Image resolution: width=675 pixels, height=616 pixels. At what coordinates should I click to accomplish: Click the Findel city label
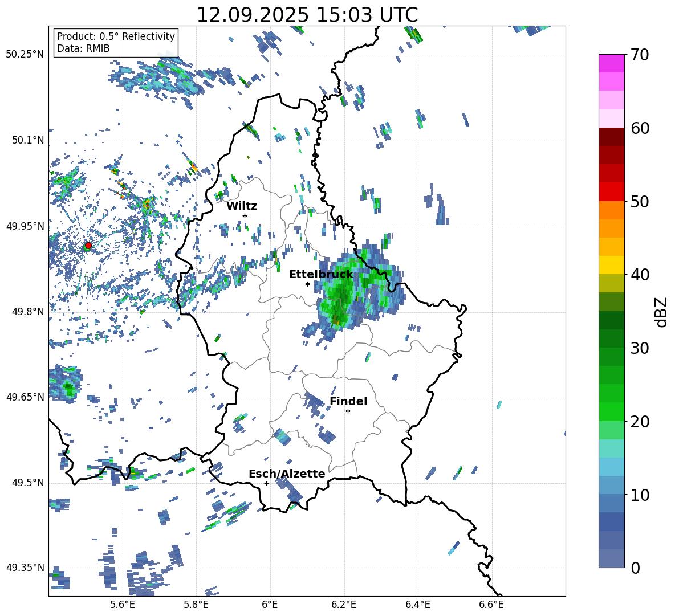pos(348,401)
